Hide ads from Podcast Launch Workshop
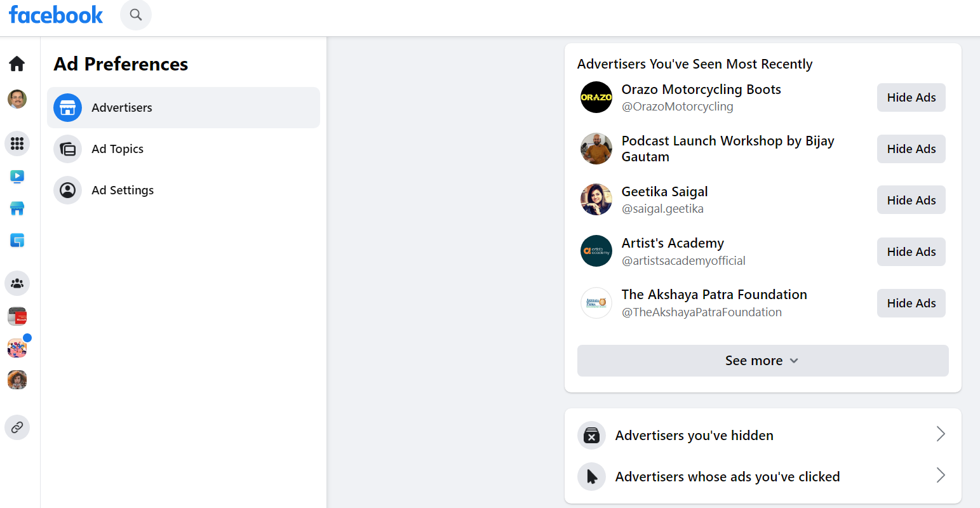The image size is (980, 508). click(x=911, y=149)
